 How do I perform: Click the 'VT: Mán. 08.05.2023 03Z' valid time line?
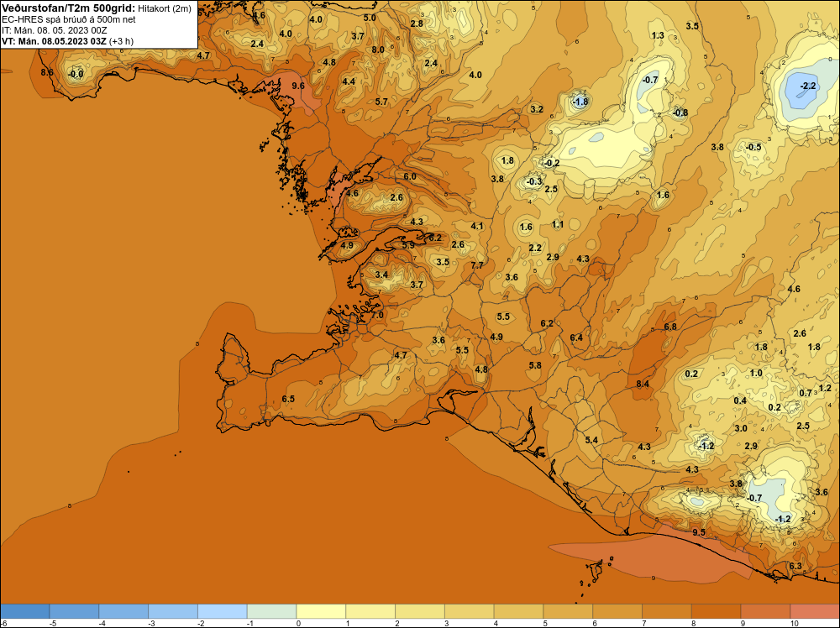pyautogui.click(x=54, y=41)
